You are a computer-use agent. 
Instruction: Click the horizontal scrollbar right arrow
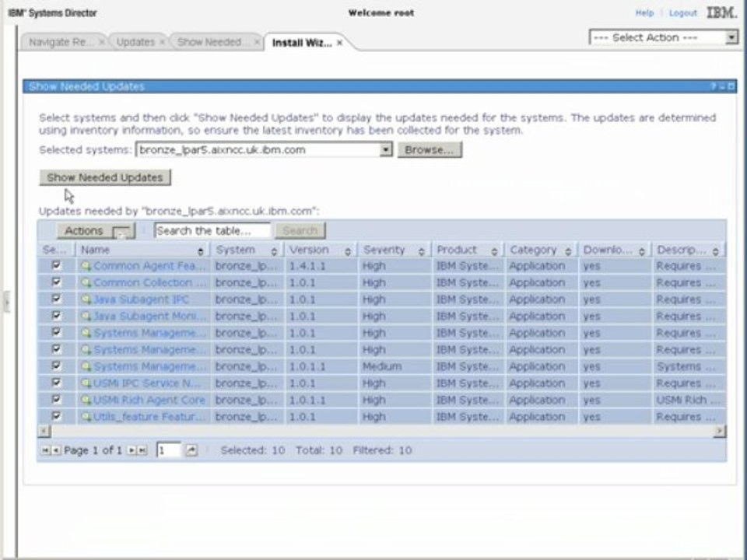click(x=720, y=431)
